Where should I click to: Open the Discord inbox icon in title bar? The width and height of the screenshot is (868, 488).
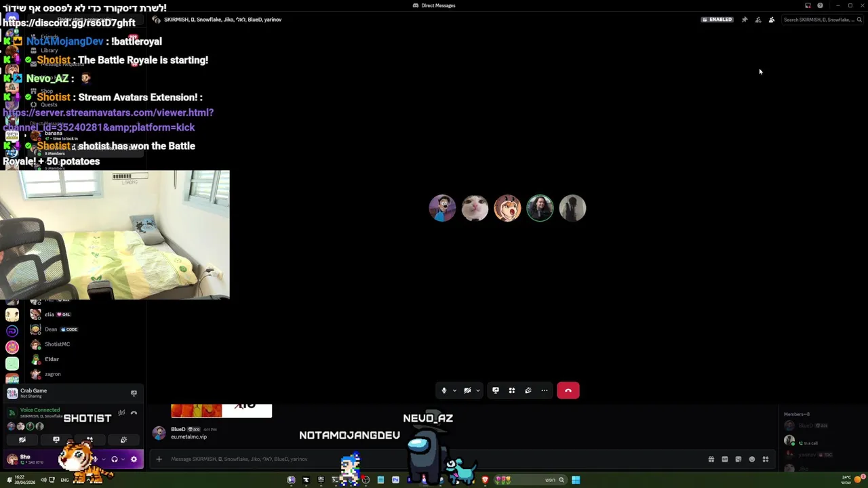[x=808, y=5]
